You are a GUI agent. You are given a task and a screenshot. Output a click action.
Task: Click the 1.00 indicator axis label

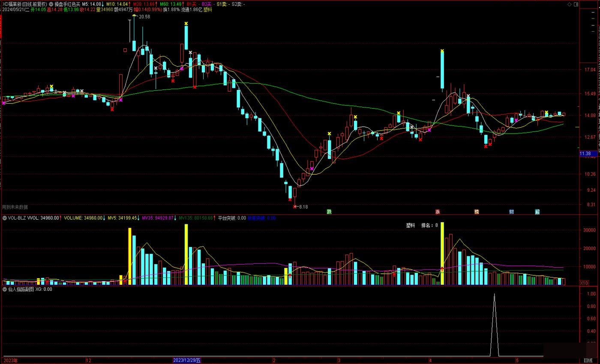(591, 294)
